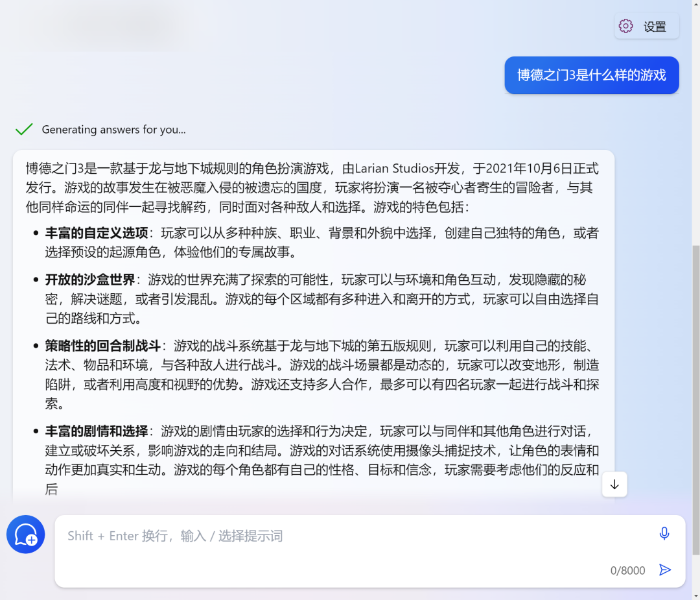Click the user message 博德之门3是什么样的游戏

(592, 75)
